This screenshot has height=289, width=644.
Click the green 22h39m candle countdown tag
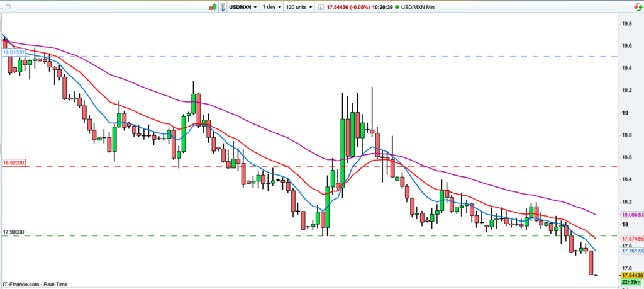coord(632,283)
